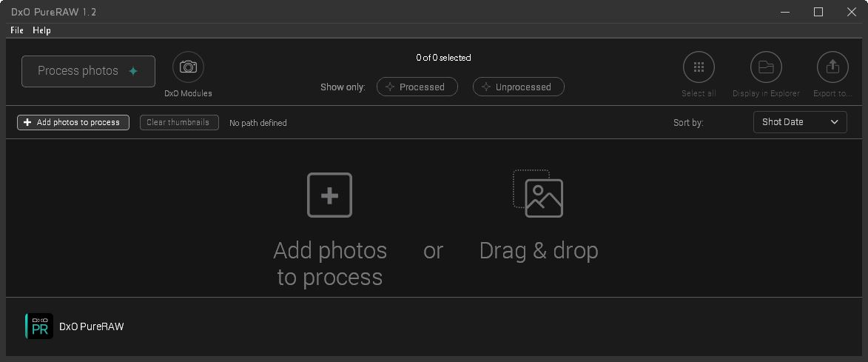868x362 pixels.
Task: Toggle the Processed filter
Action: click(417, 87)
